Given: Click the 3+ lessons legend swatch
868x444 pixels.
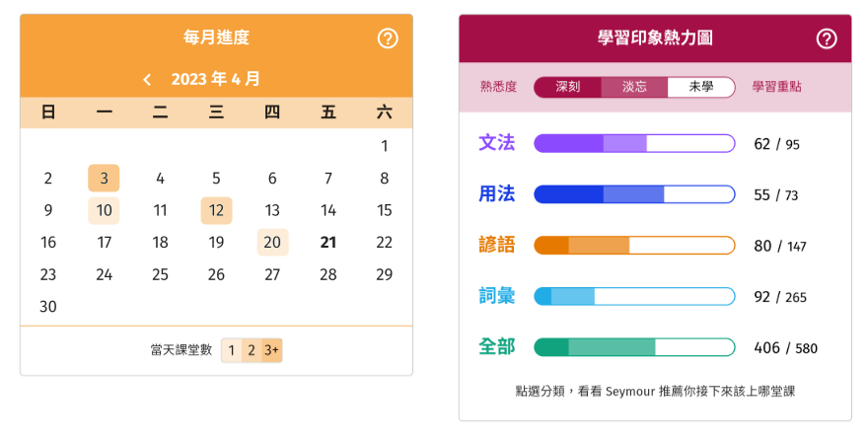Looking at the screenshot, I should [271, 350].
